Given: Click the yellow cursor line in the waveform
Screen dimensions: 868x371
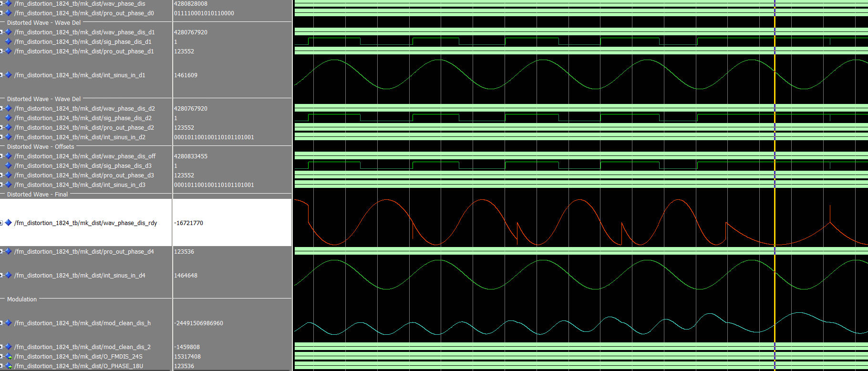Looking at the screenshot, I should 775,143.
